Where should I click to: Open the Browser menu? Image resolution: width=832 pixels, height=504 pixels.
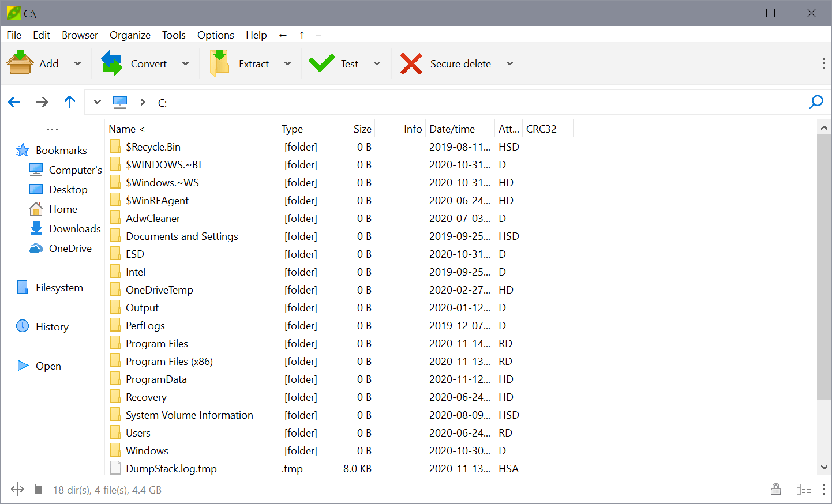click(80, 35)
